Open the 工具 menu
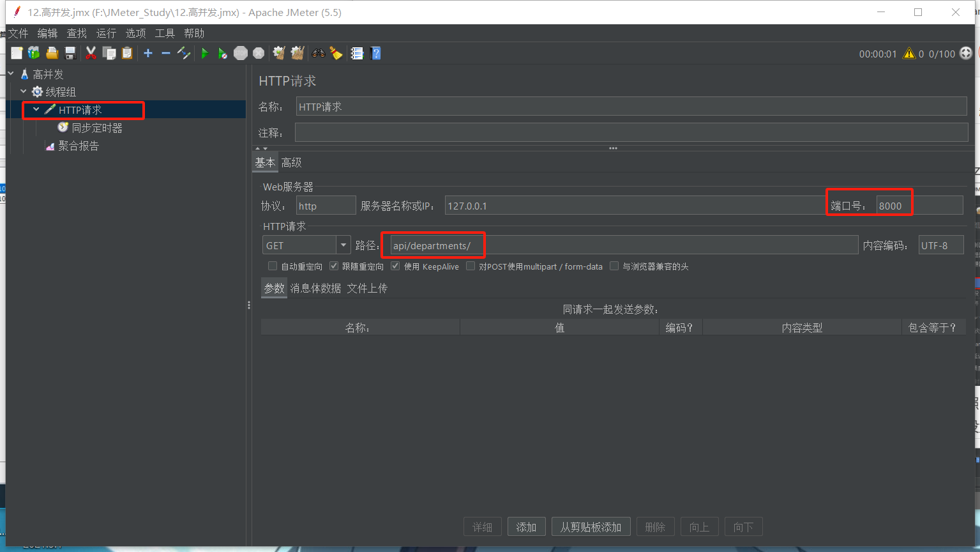This screenshot has height=552, width=980. 165,33
